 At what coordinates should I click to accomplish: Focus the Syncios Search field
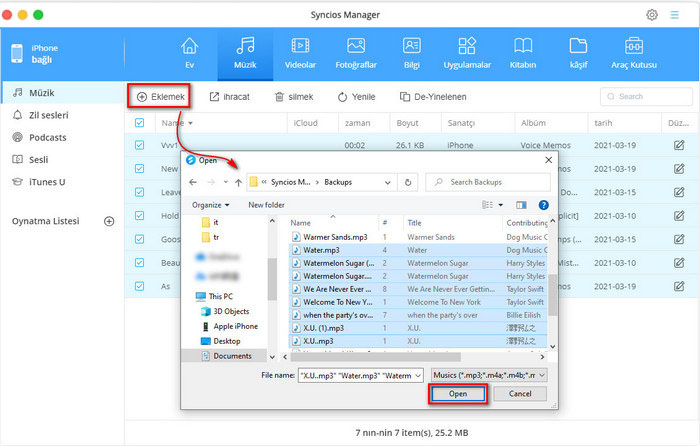pos(646,96)
